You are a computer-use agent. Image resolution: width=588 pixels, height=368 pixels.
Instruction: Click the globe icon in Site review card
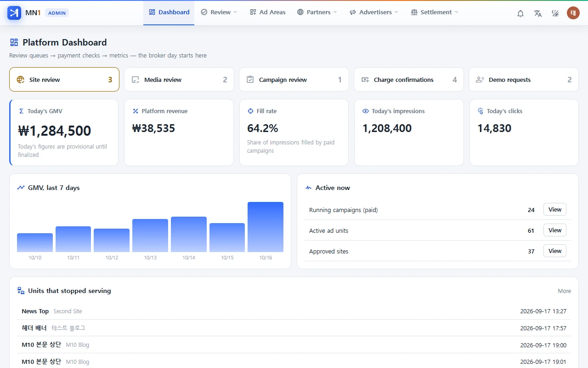[21, 80]
